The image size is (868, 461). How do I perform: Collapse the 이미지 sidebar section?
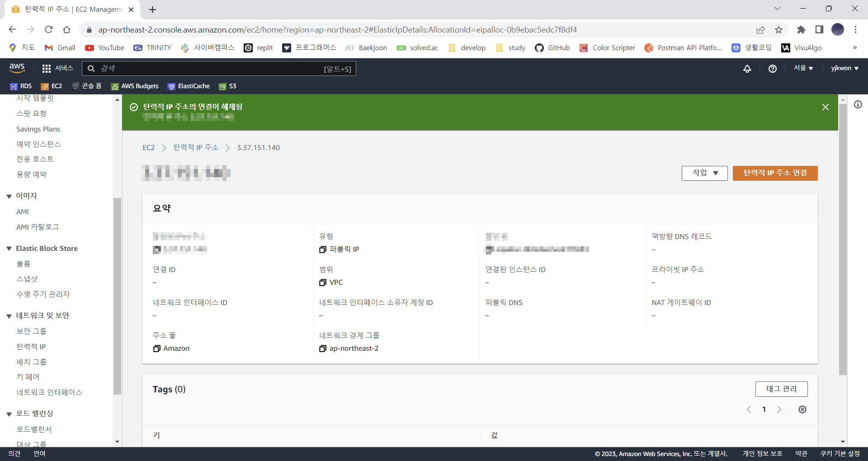coord(9,196)
